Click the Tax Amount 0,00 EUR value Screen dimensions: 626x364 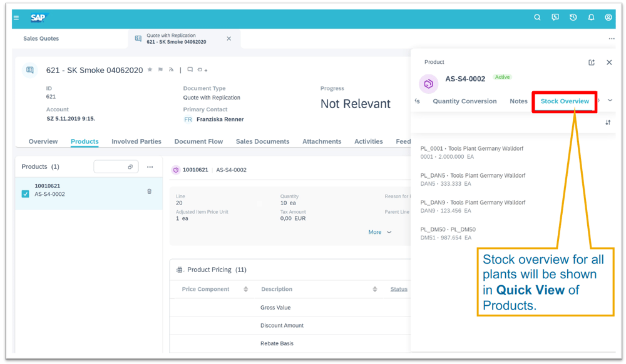[292, 219]
